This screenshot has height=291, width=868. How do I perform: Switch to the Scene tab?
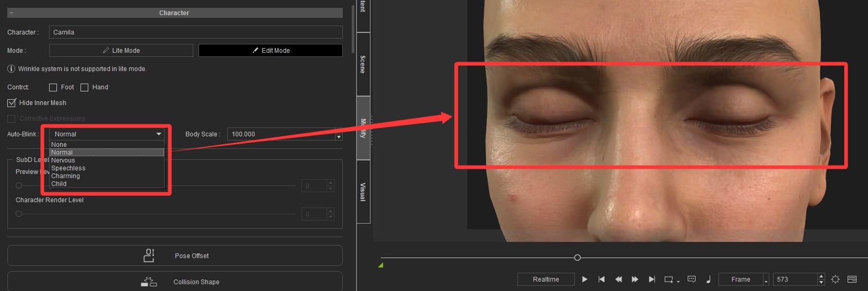[363, 64]
